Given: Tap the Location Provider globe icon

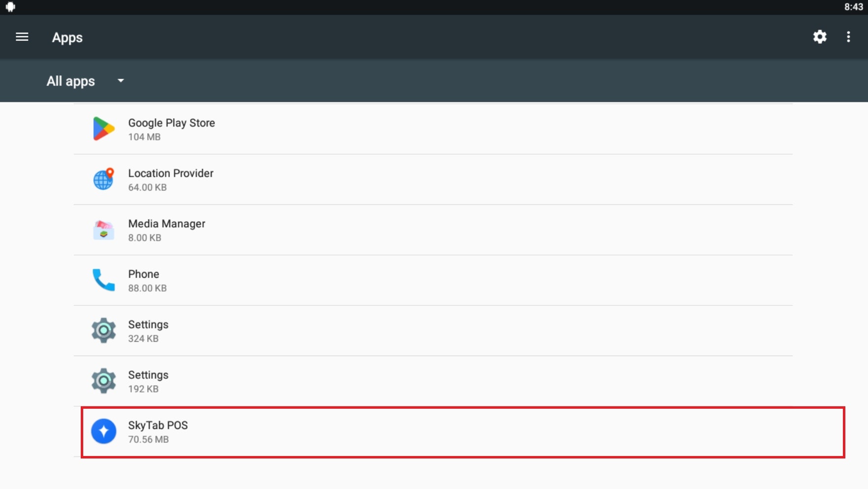Looking at the screenshot, I should tap(103, 179).
